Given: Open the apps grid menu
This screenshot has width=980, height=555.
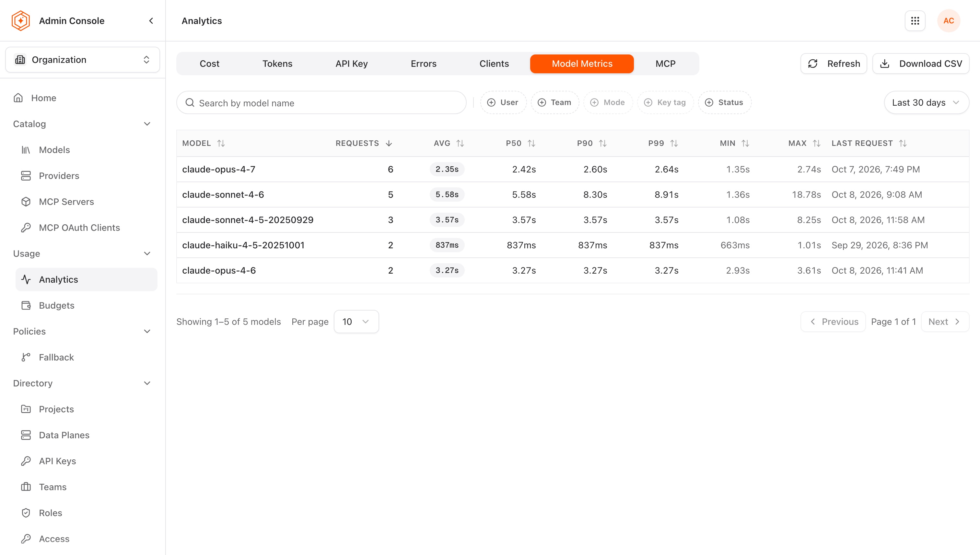Looking at the screenshot, I should (x=915, y=20).
